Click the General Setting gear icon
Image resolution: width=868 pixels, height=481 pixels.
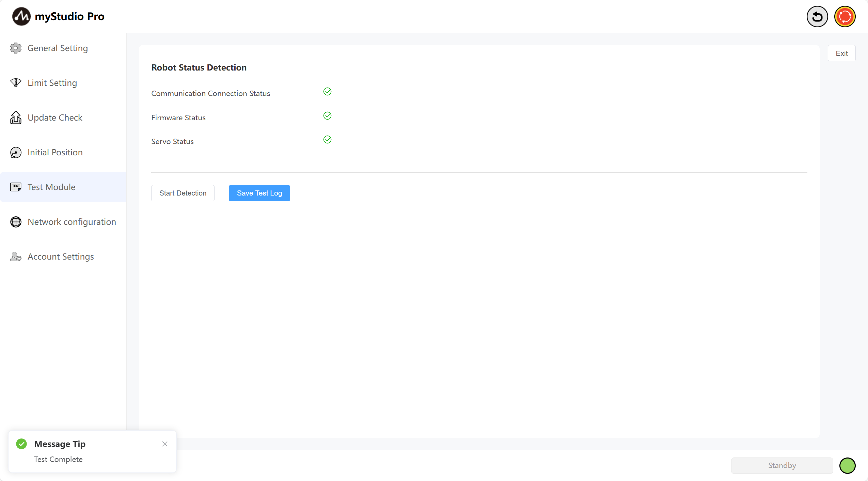[16, 48]
